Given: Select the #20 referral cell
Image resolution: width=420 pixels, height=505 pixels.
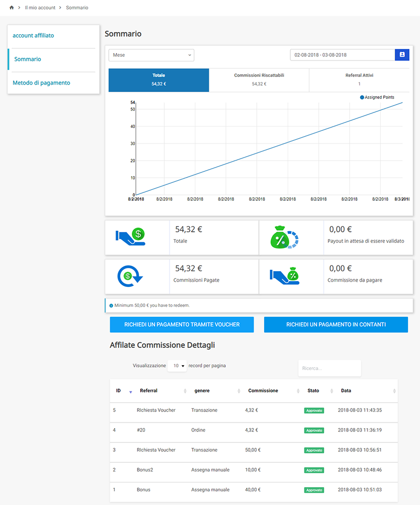Looking at the screenshot, I should click(x=141, y=430).
